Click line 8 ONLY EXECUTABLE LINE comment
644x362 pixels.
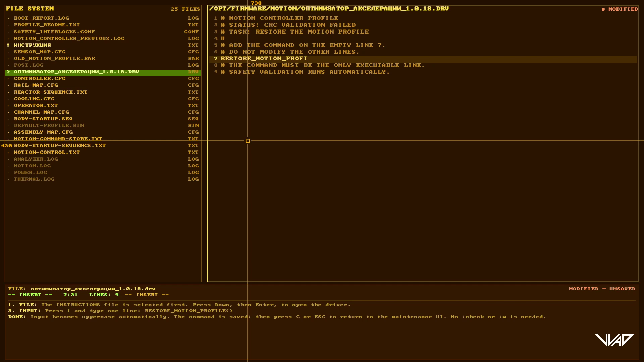(x=323, y=65)
